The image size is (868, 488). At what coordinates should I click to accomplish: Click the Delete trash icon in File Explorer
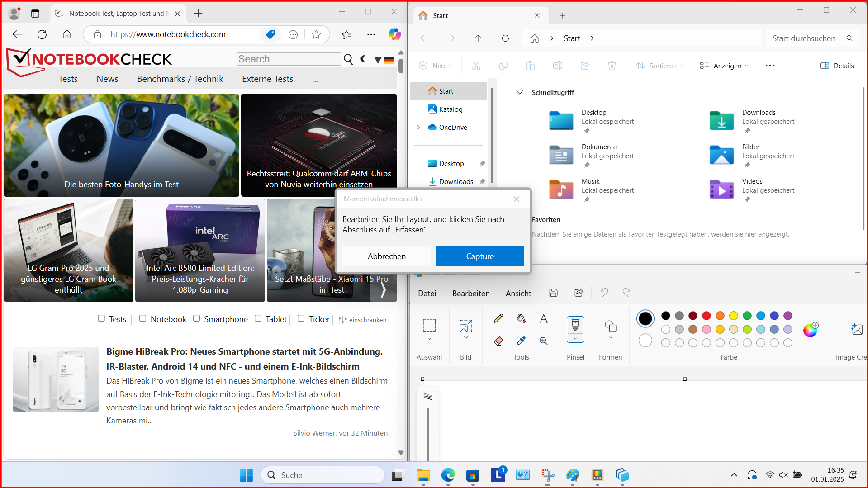tap(612, 66)
